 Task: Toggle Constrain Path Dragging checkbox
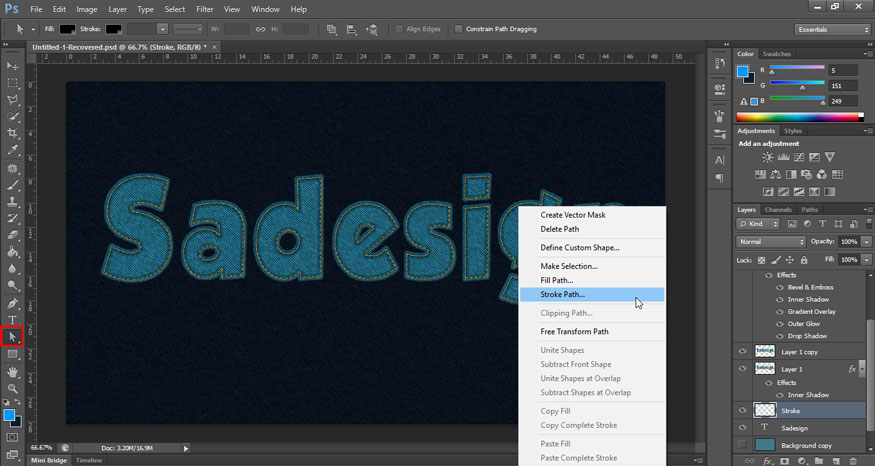pos(458,29)
